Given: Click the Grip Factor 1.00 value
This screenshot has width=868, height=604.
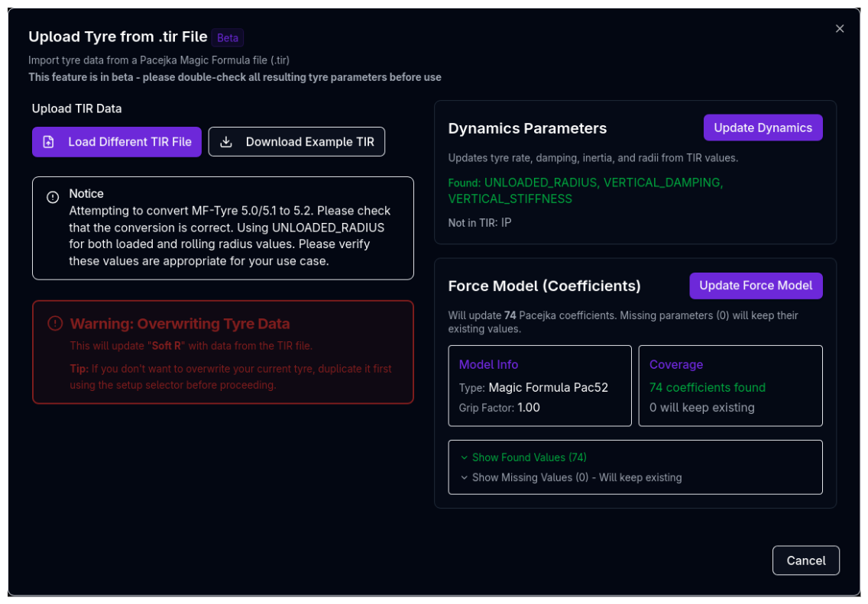Looking at the screenshot, I should click(528, 408).
